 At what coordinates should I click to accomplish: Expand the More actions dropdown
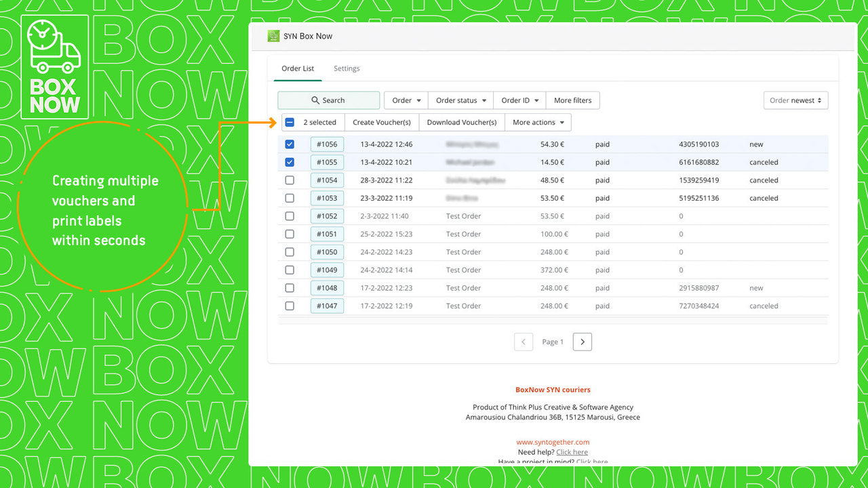pyautogui.click(x=538, y=123)
